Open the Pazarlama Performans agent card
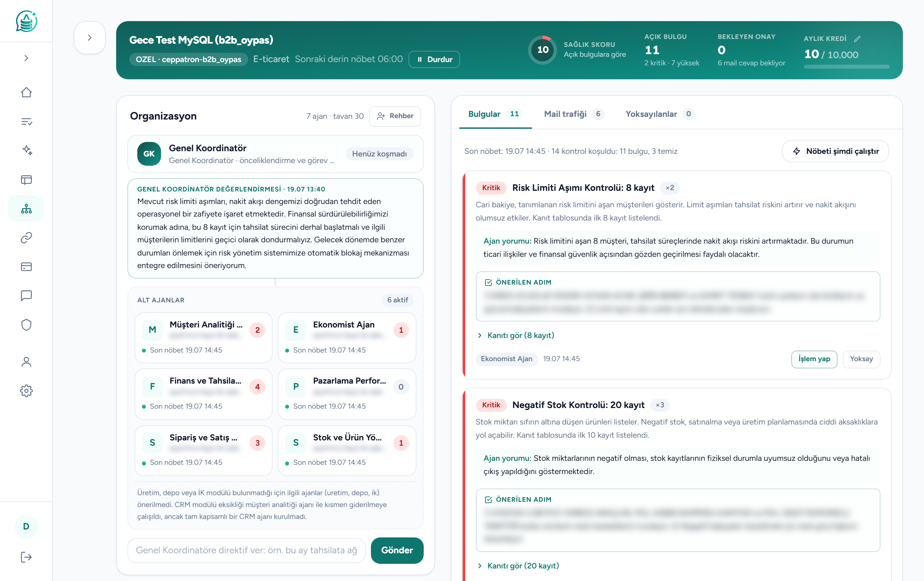Viewport: 924px width, 581px height. coord(347,394)
